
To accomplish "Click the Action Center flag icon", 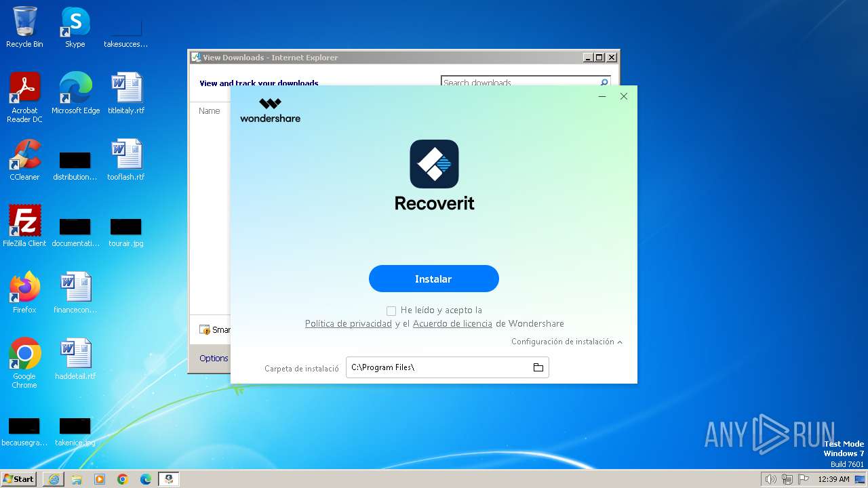I will pyautogui.click(x=804, y=479).
